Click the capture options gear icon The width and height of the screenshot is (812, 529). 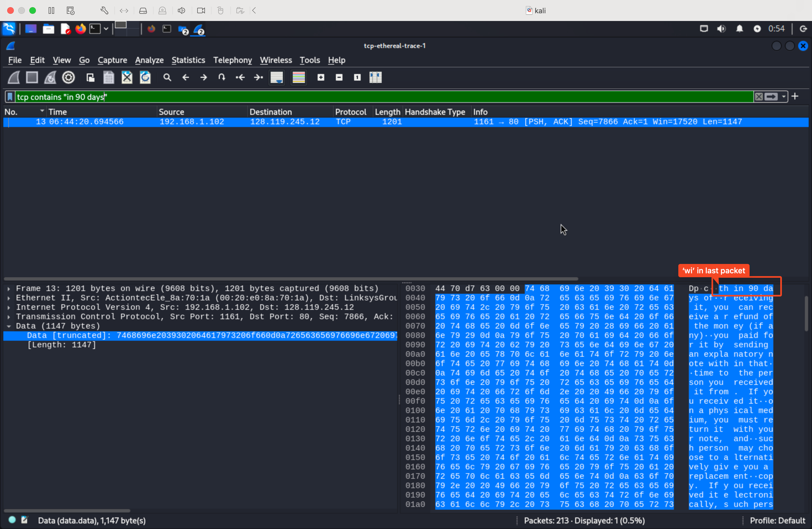68,77
